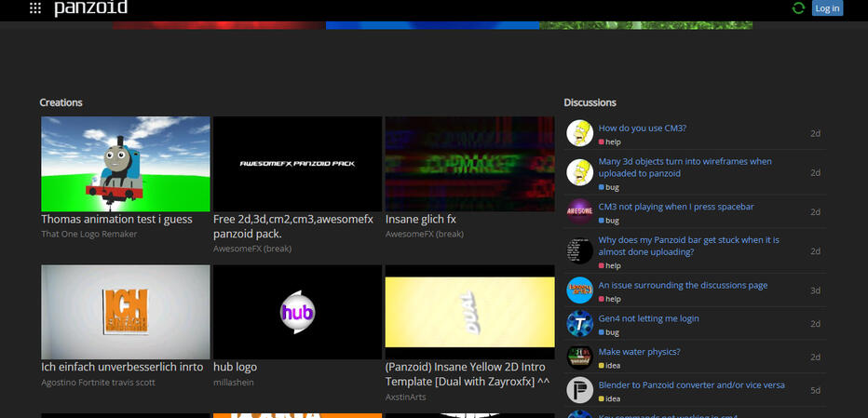The image size is (868, 418).
Task: Click 'Free 2d,3d,cm2,cm3,awesomefx panzoid pack.' title
Action: tap(293, 226)
